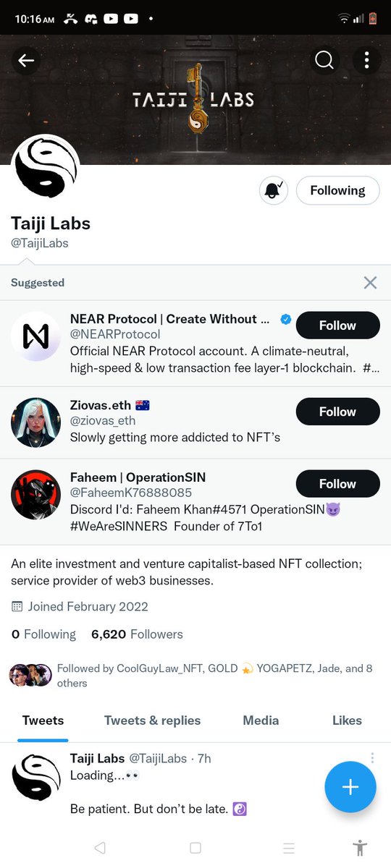Open the three-dot overflow menu in header

[x=367, y=61]
